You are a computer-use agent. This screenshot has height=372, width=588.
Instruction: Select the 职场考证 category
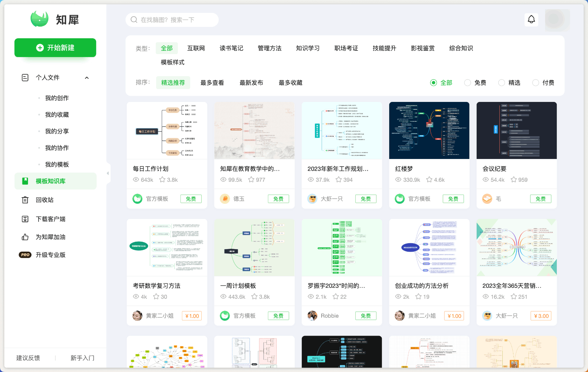pyautogui.click(x=346, y=48)
